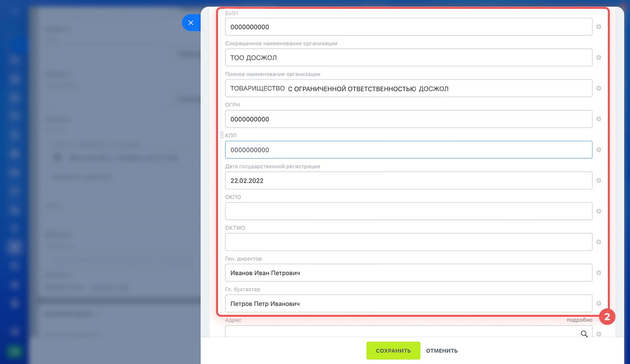Click the gear icon beside the КПП field
This screenshot has height=364, width=630.
(x=599, y=150)
